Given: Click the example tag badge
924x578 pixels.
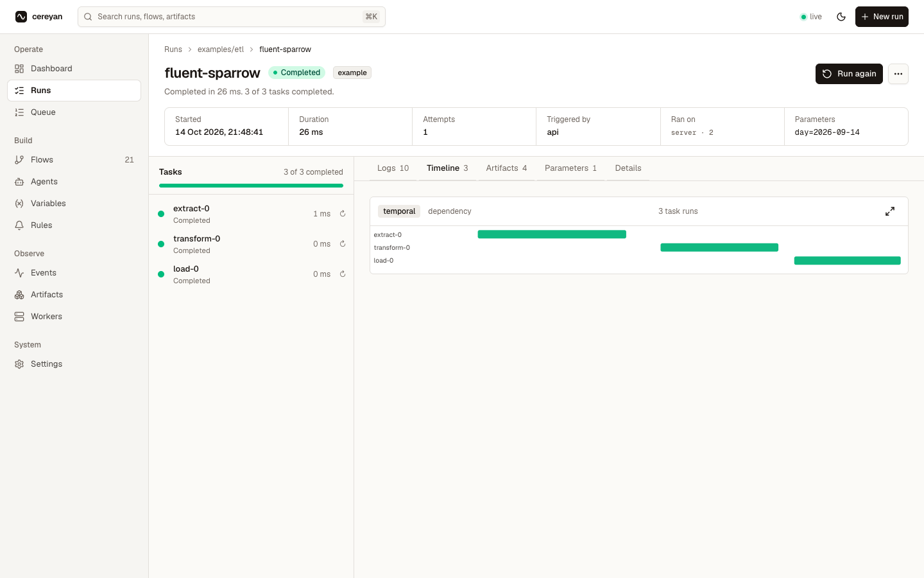Looking at the screenshot, I should [x=352, y=73].
